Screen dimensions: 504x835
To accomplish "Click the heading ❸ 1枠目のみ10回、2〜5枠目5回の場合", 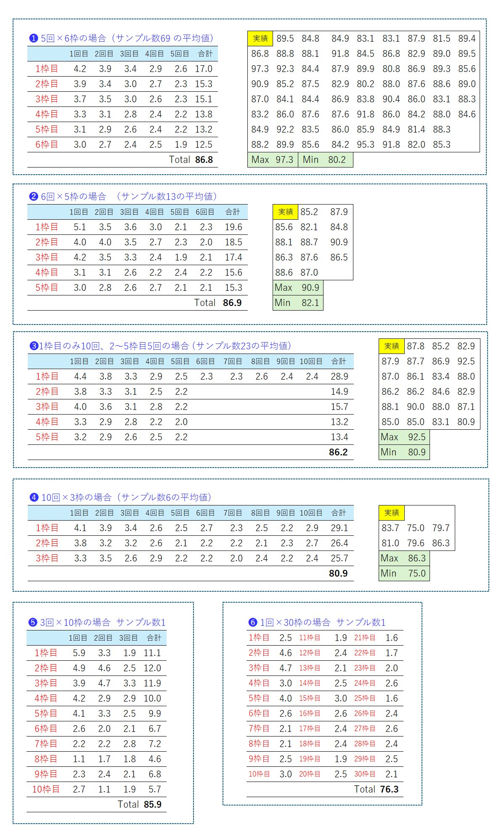I will (x=160, y=346).
